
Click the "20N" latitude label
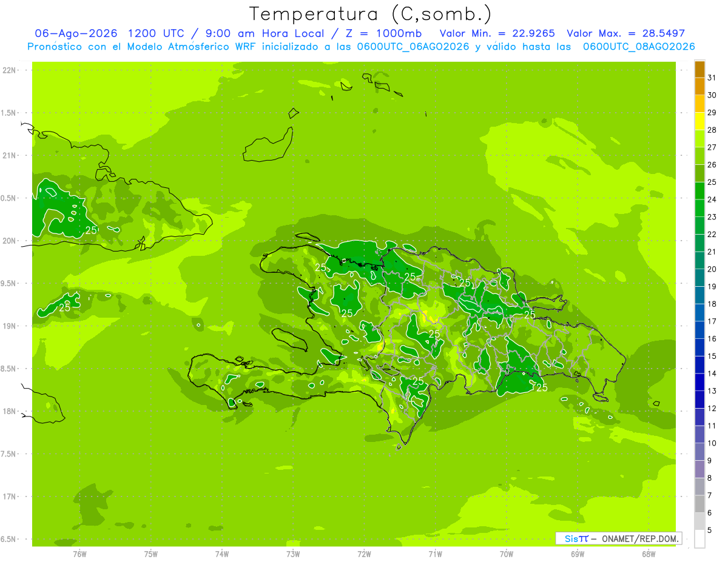coord(9,241)
